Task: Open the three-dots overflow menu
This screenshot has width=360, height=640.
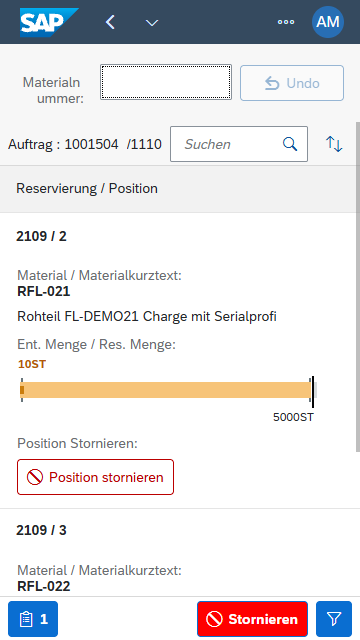Action: 286,22
